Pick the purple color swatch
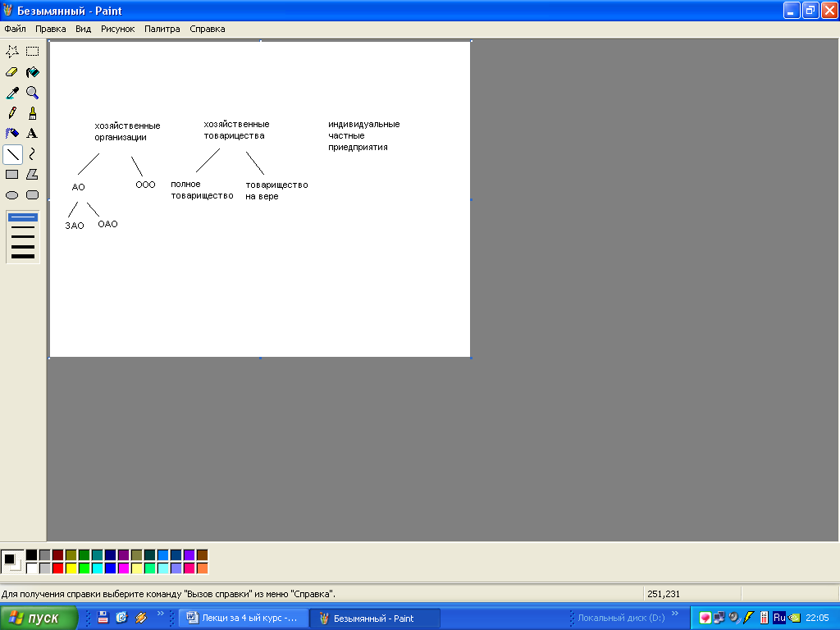 coord(124,555)
